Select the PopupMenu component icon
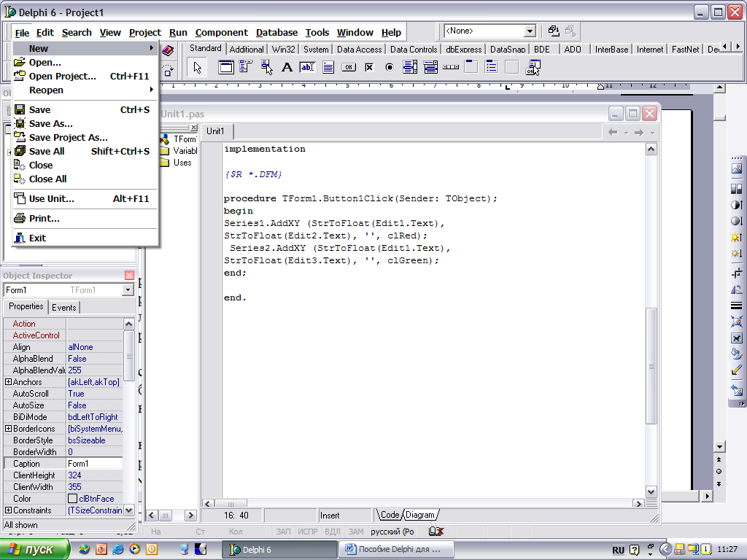747x560 pixels. click(266, 67)
